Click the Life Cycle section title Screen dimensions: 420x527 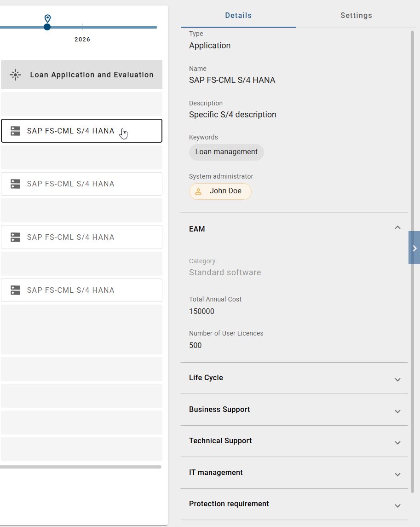(x=206, y=378)
